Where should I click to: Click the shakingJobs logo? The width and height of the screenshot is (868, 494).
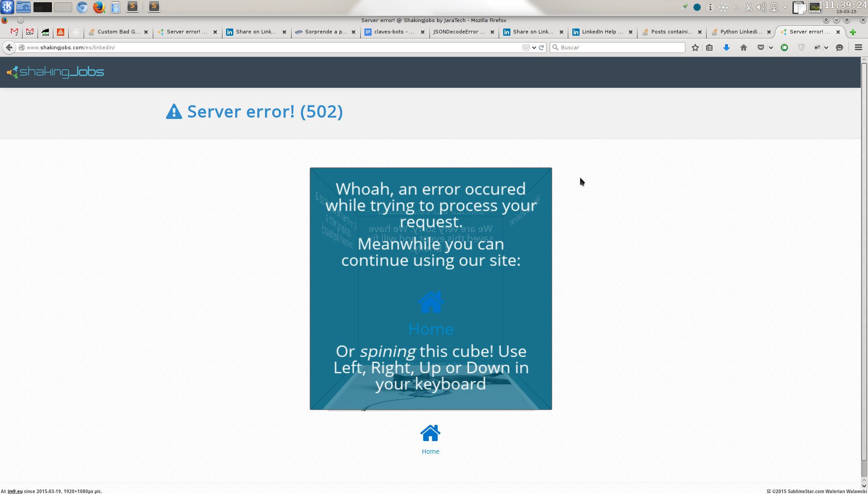point(56,72)
